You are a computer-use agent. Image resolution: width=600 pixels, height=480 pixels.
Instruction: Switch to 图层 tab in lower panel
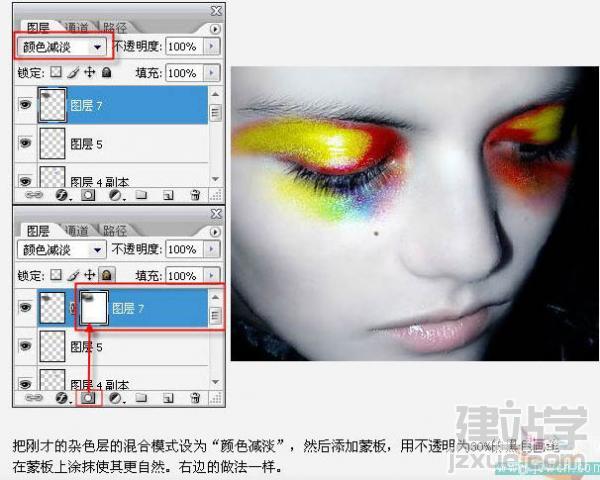tap(38, 230)
